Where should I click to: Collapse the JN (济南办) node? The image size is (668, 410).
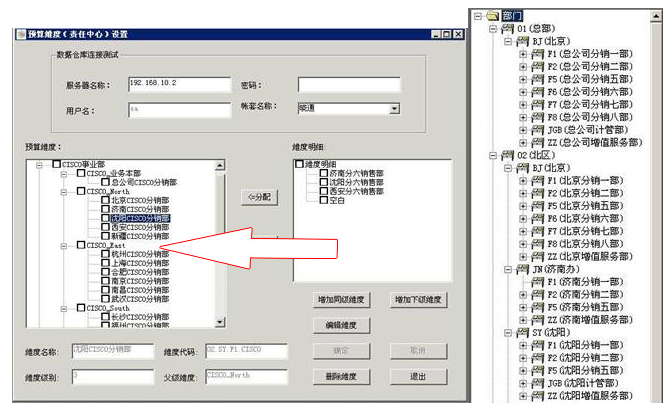pos(508,269)
